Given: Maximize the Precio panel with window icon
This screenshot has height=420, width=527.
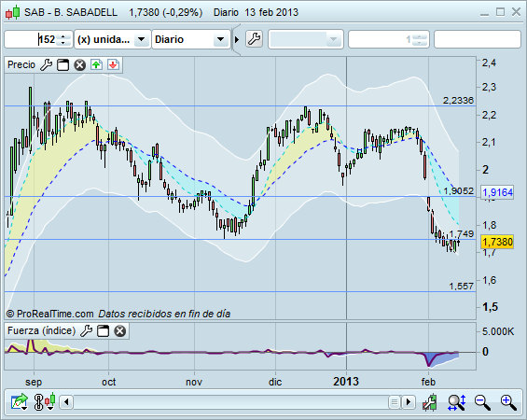Looking at the screenshot, I should [62, 64].
